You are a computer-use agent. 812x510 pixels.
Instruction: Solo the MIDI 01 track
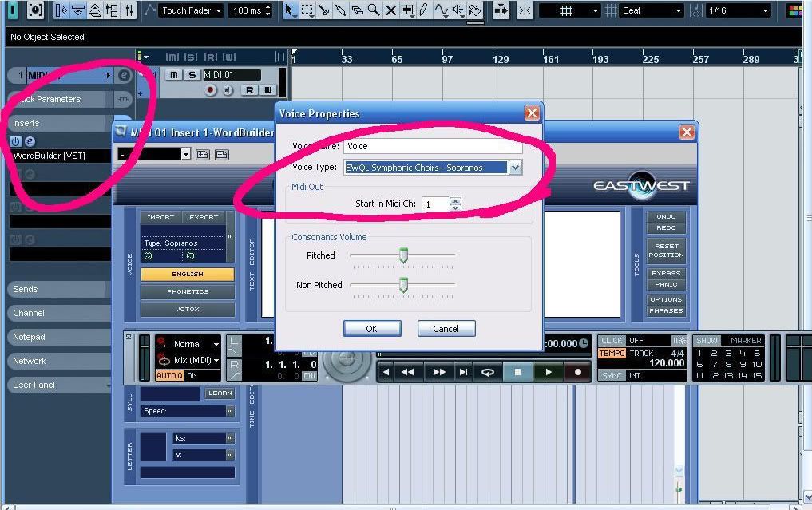[192, 75]
